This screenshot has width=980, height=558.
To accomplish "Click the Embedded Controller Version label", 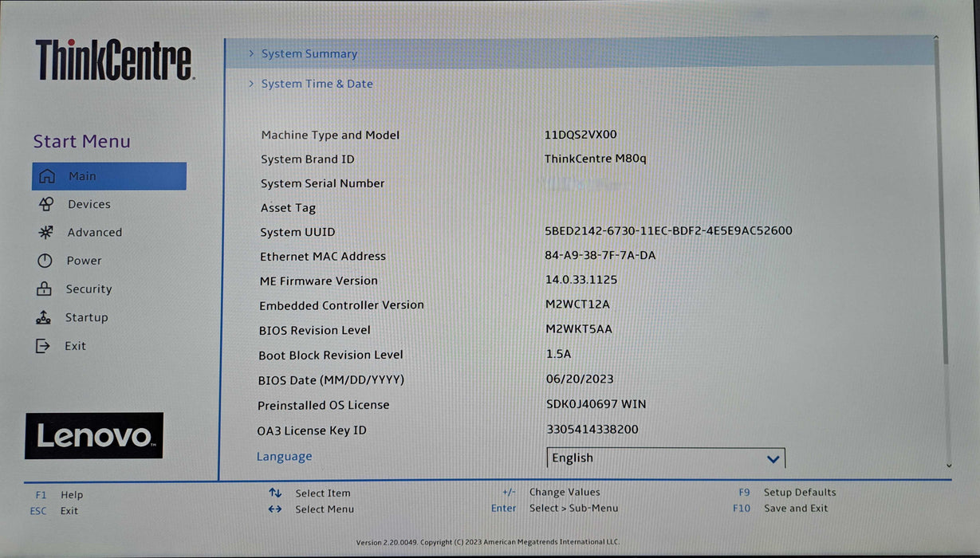I will click(x=341, y=305).
